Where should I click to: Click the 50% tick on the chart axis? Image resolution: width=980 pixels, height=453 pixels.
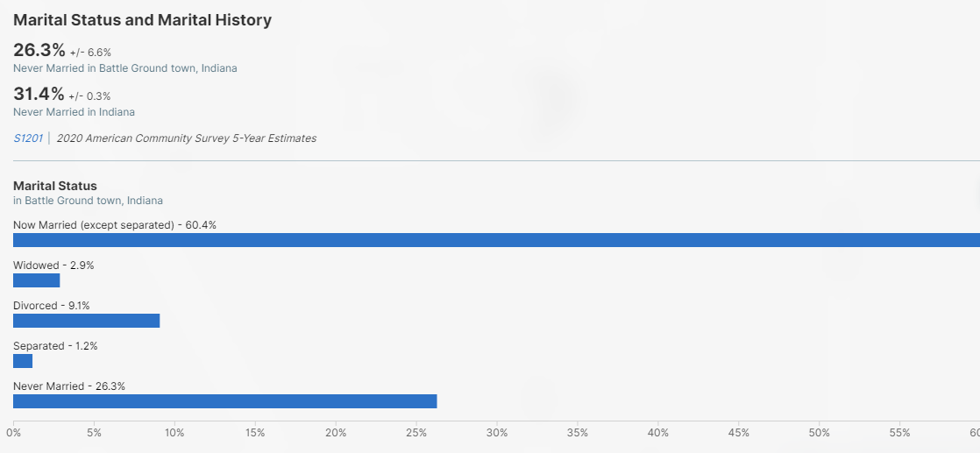[820, 433]
